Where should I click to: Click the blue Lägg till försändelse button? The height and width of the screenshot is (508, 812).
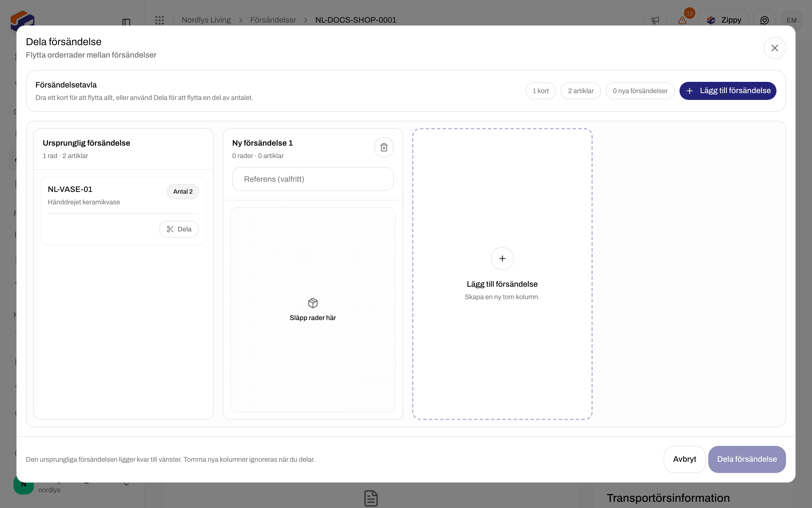728,91
